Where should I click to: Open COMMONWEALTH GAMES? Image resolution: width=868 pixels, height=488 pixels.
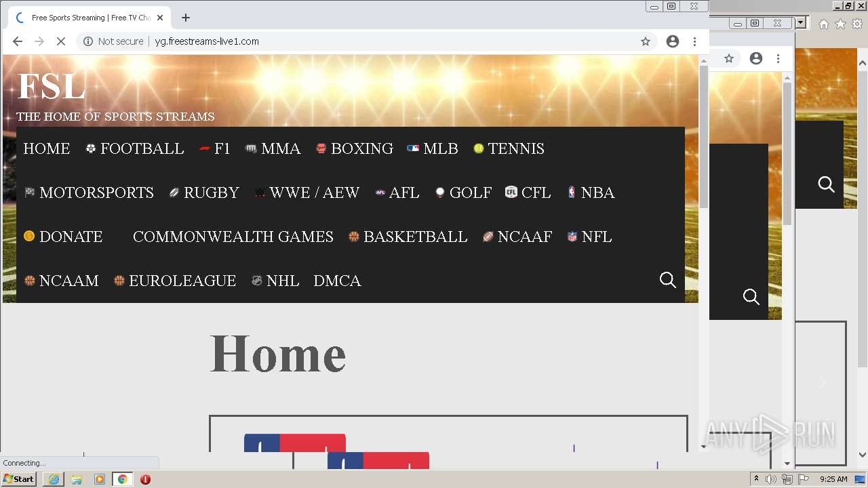pos(233,237)
